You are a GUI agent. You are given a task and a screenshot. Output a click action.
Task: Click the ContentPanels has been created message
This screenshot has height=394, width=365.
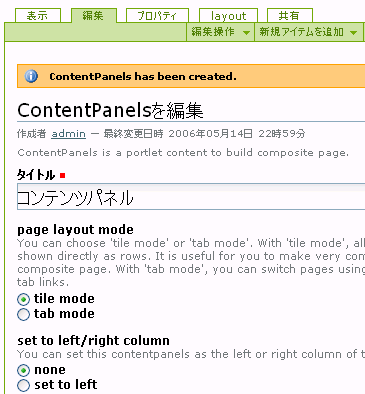(143, 77)
